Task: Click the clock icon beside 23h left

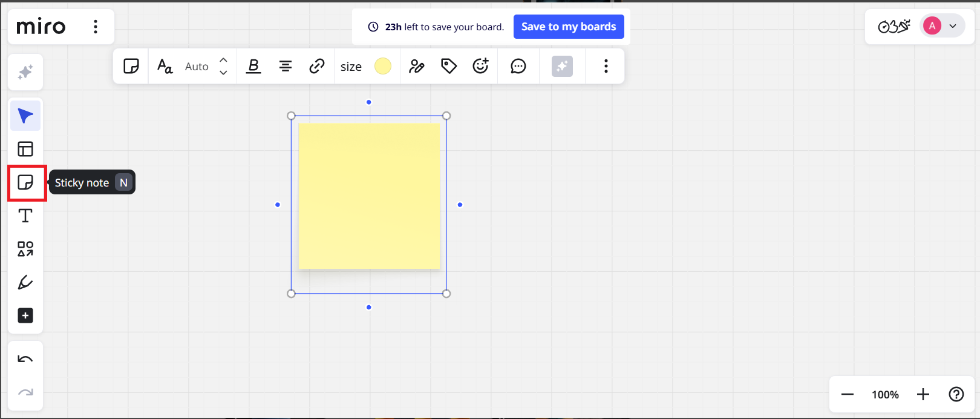Action: coord(373,27)
